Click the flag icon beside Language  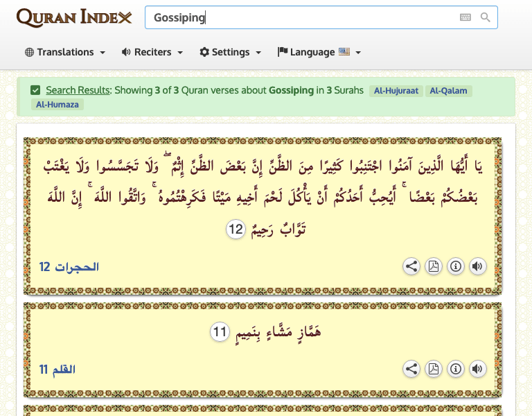(x=283, y=51)
